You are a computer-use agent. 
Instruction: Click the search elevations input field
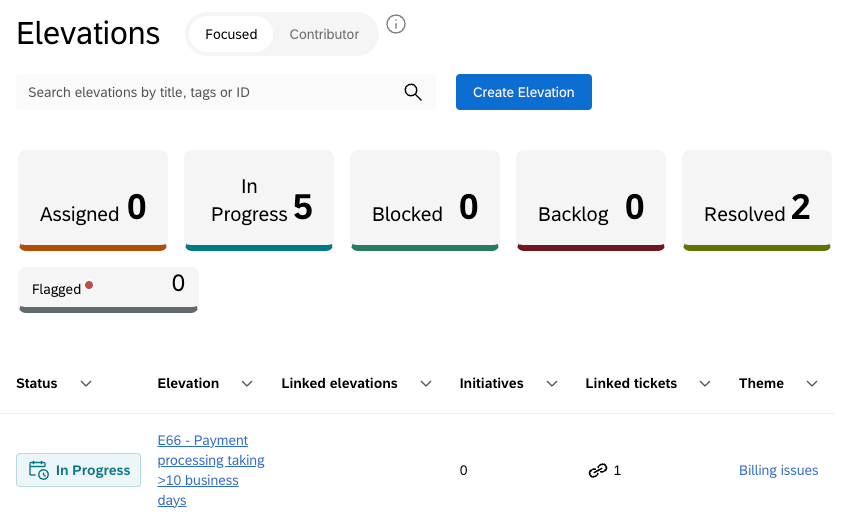coord(210,92)
